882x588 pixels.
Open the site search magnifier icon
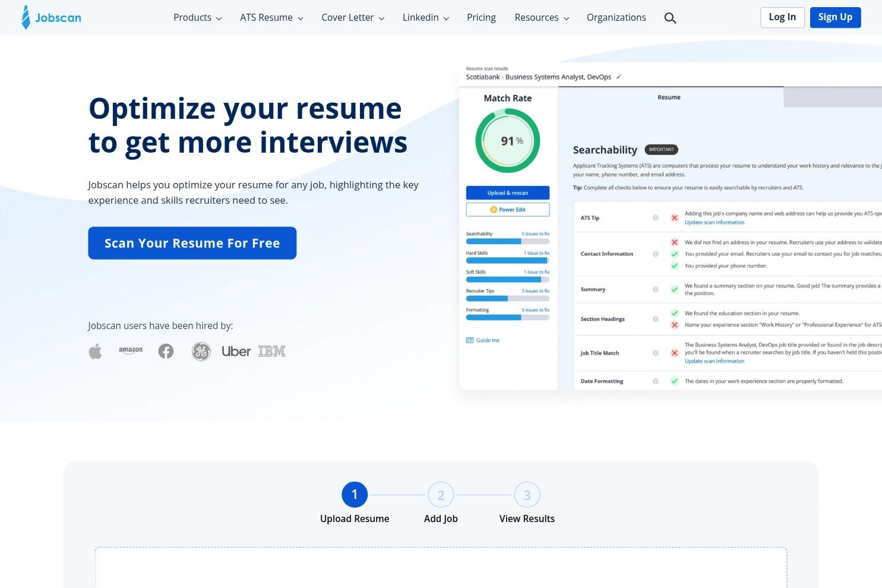click(670, 18)
